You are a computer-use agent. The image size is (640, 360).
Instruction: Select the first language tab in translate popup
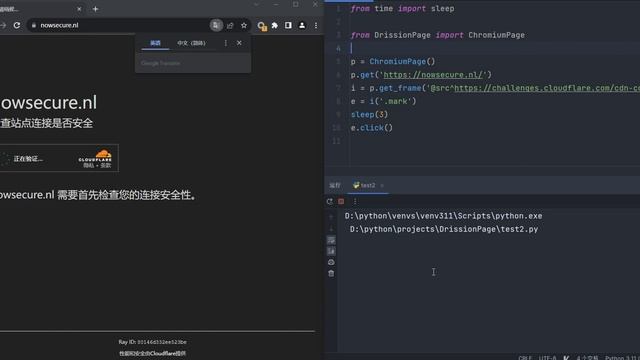click(155, 43)
